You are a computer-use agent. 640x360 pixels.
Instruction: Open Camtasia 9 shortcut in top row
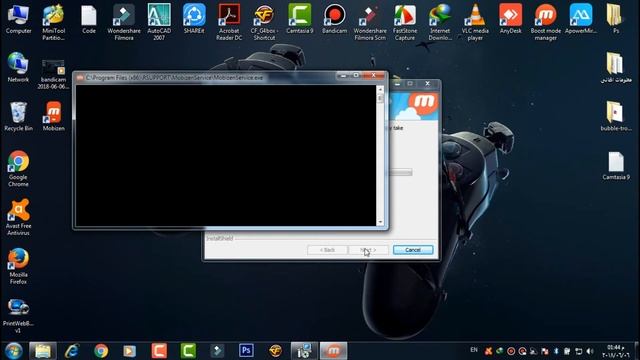tap(300, 19)
